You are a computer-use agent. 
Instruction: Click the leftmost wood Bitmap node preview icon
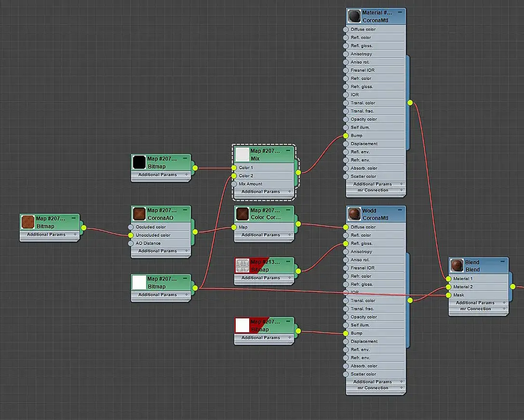(x=28, y=222)
